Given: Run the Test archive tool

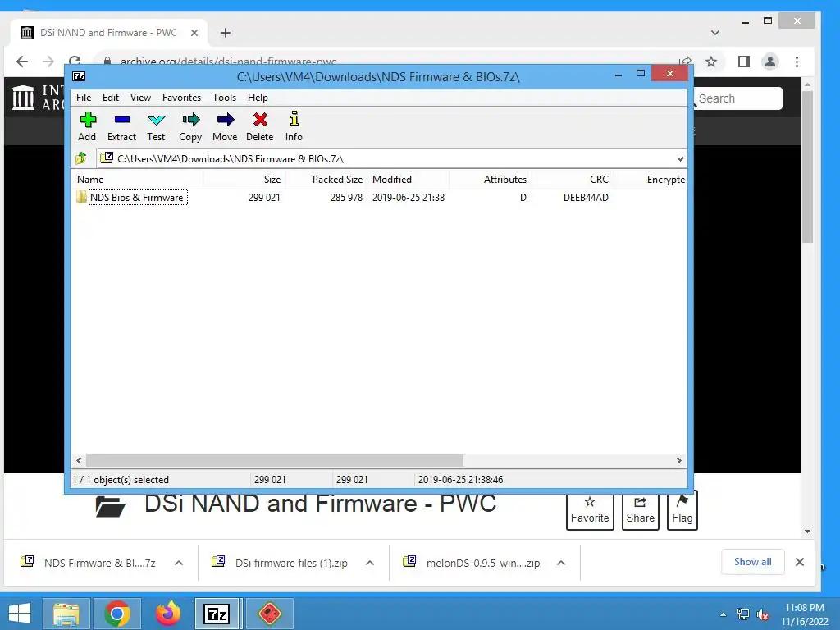Looking at the screenshot, I should pyautogui.click(x=156, y=120).
